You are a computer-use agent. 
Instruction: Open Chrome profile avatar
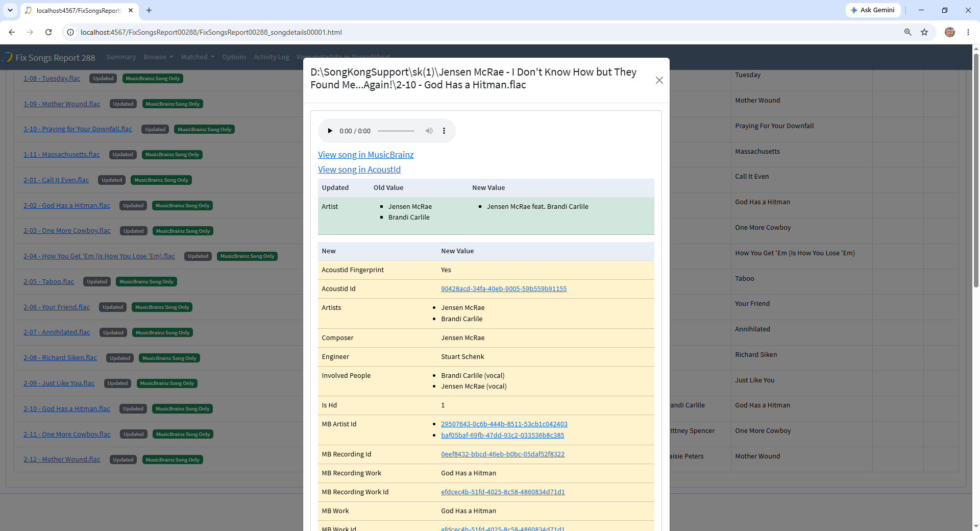click(x=949, y=32)
